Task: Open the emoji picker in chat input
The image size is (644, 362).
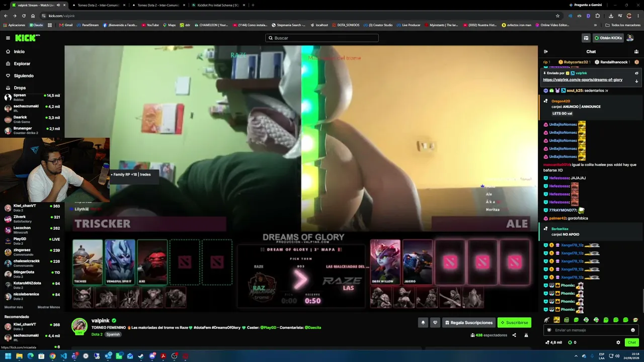Action: pyautogui.click(x=633, y=330)
